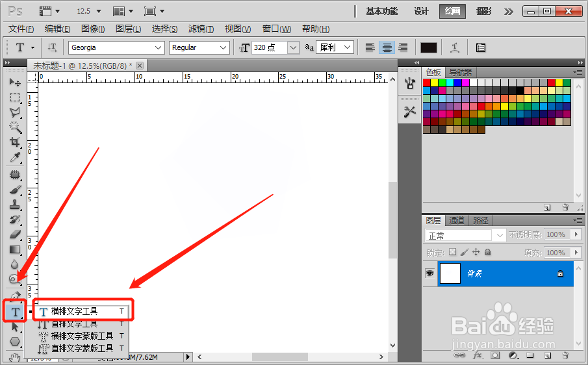
Task: Toggle character and paragraph panels
Action: 480,47
